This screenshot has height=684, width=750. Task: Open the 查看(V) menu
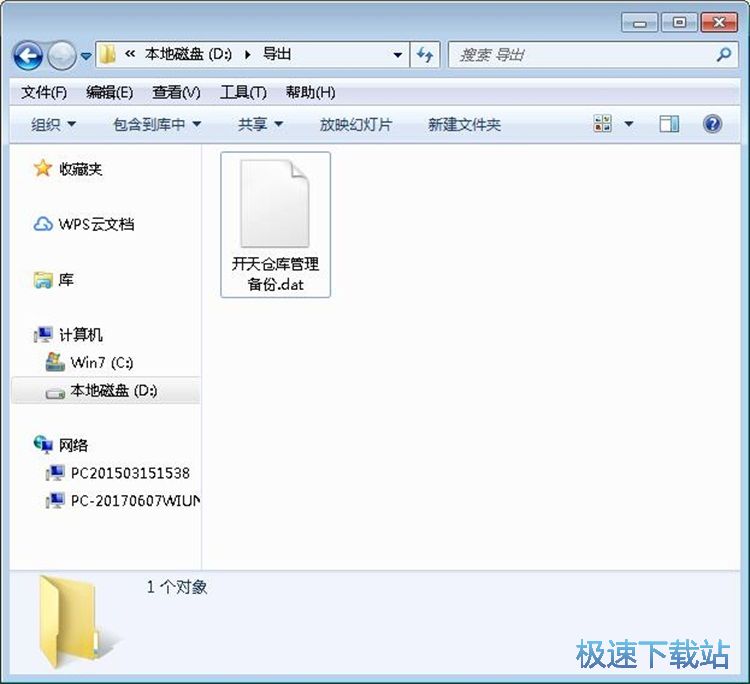click(176, 92)
